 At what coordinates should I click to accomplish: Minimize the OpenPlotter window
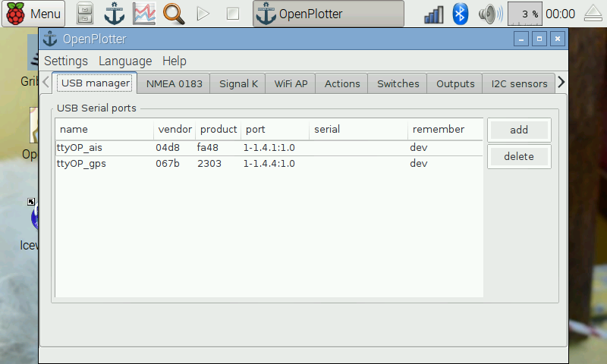[521, 39]
